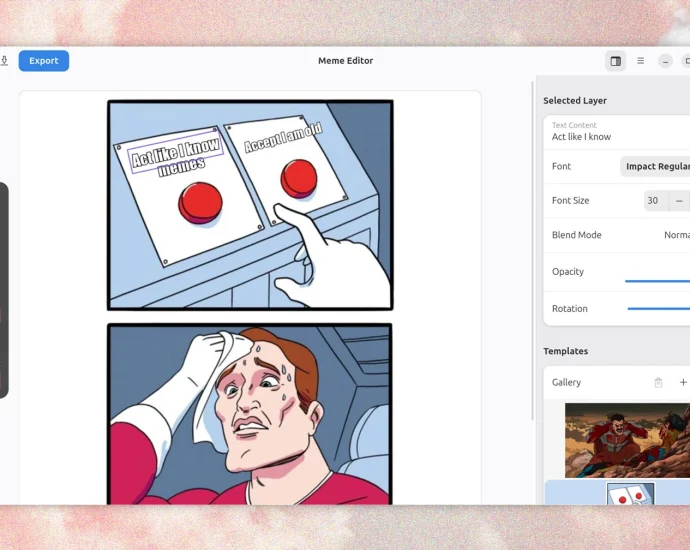Select the 'Accept I am old' canvas text
Image resolution: width=690 pixels, height=550 pixels.
tap(283, 137)
